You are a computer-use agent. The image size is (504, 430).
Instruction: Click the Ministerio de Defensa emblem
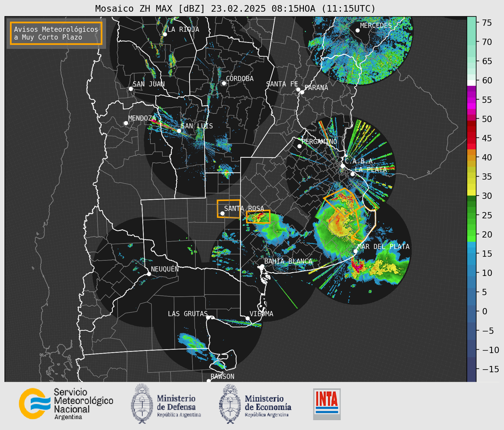coord(142,403)
